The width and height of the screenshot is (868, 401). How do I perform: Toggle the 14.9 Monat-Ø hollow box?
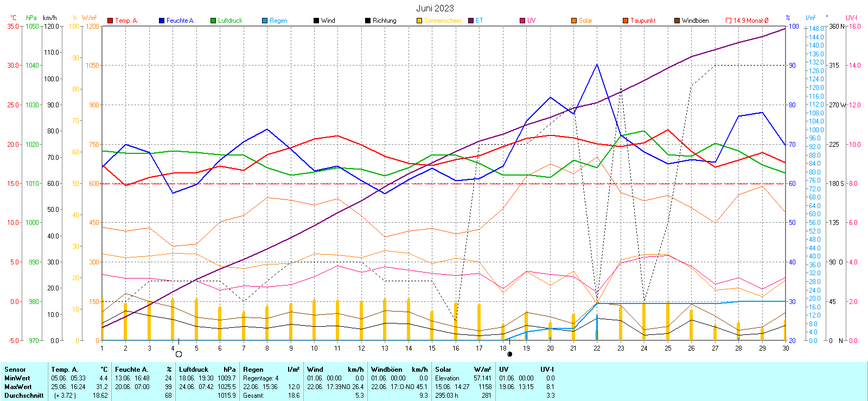pyautogui.click(x=729, y=21)
